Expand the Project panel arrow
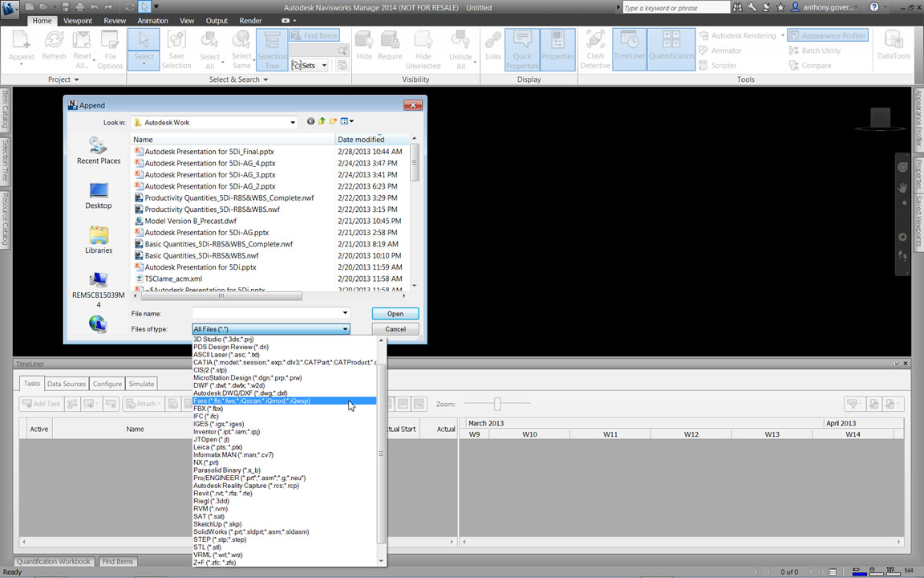Screen dimensions: 924x578 (77, 79)
